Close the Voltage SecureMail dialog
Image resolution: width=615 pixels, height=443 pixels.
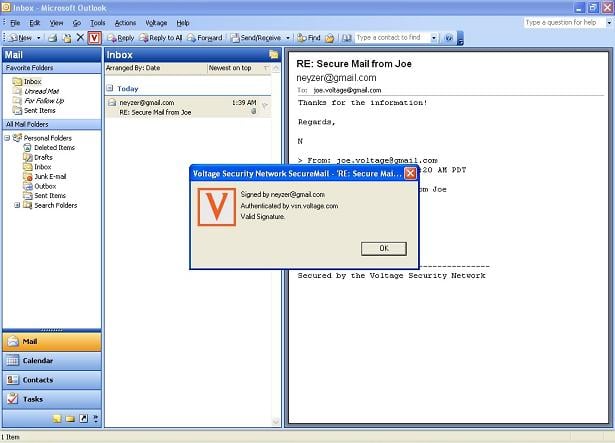(x=410, y=173)
